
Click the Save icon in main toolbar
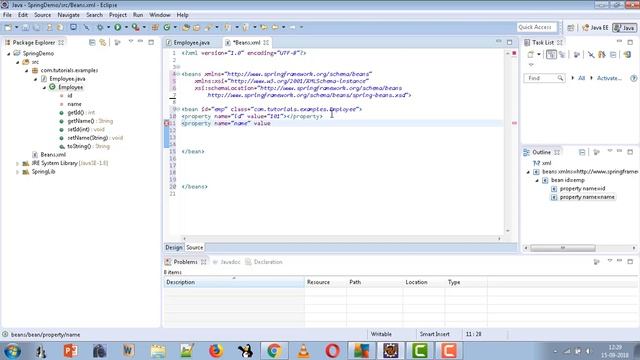click(x=25, y=27)
